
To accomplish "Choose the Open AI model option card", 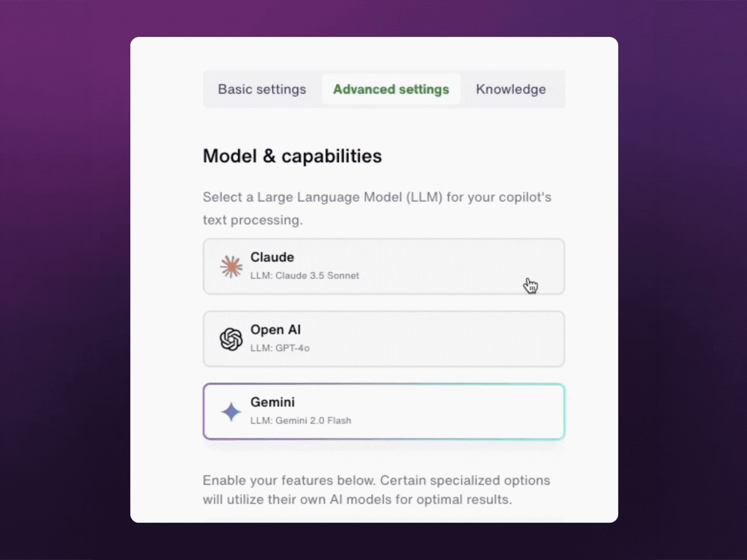I will pos(384,339).
